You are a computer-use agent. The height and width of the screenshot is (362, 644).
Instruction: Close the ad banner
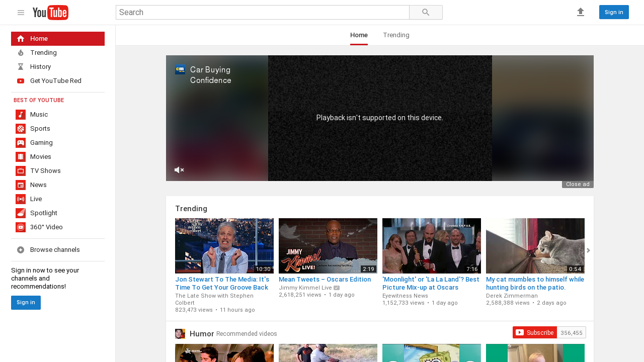pyautogui.click(x=578, y=185)
